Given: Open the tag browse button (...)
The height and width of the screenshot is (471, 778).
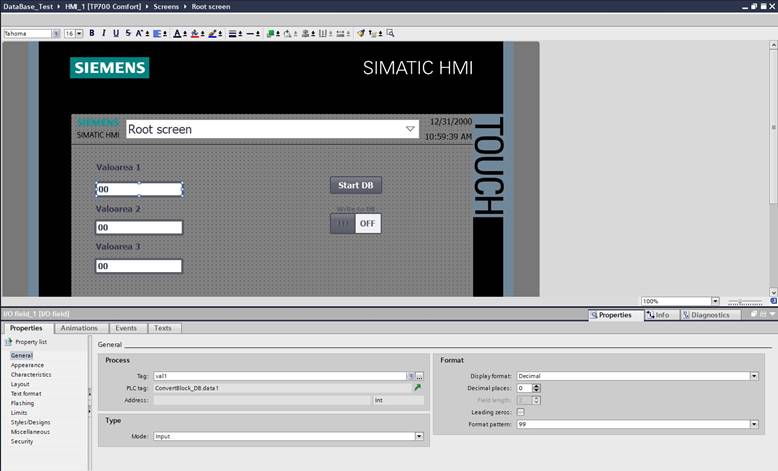Looking at the screenshot, I should [420, 376].
